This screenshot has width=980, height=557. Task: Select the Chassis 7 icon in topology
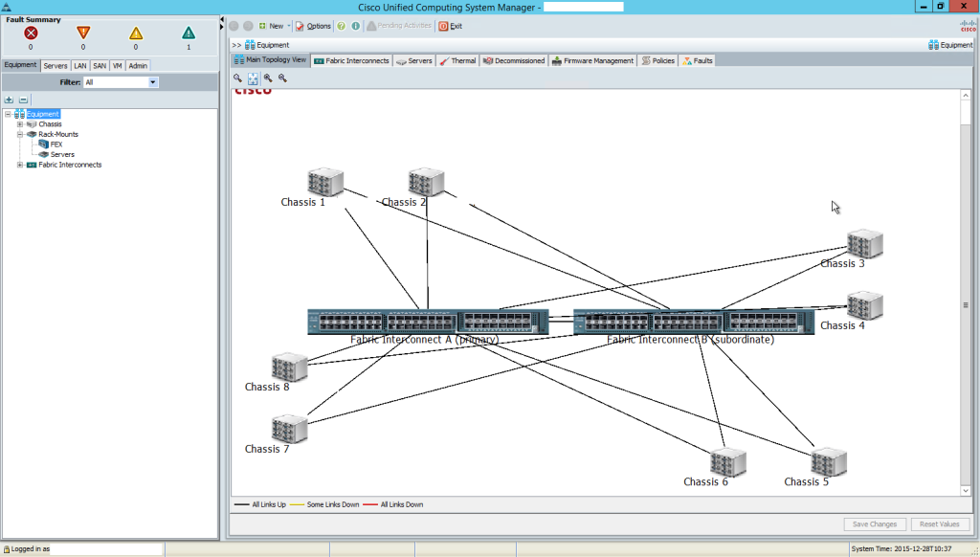pyautogui.click(x=289, y=430)
